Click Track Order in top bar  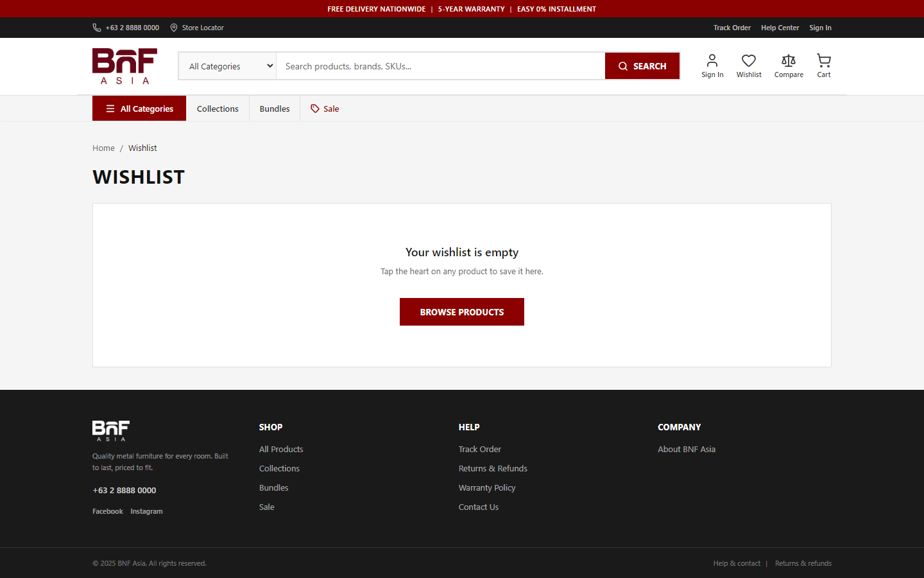coord(732,28)
